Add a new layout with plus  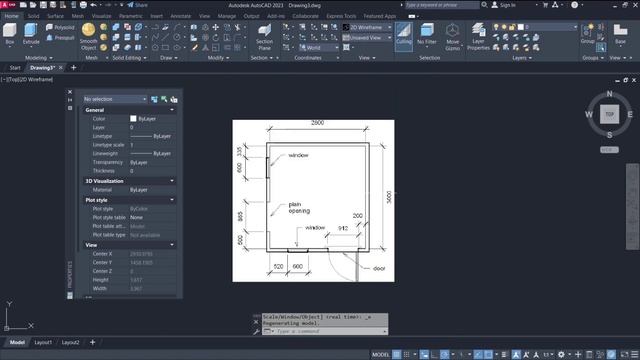[92, 342]
